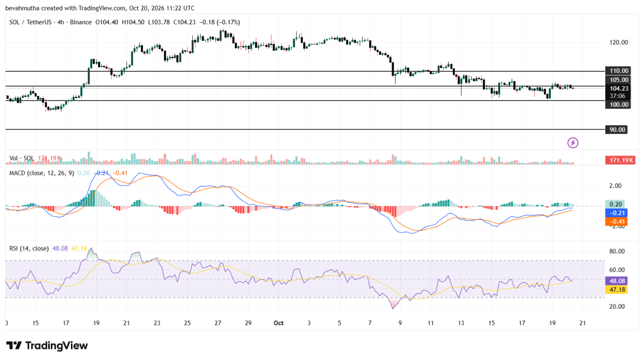Click the green 0.20 histogram scale label

coord(615,205)
